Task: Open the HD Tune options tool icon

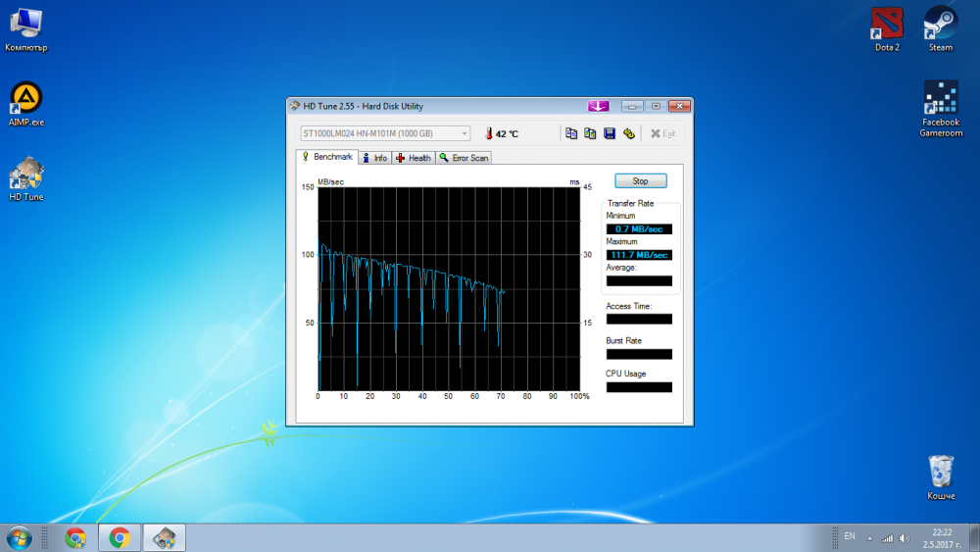Action: pos(629,133)
